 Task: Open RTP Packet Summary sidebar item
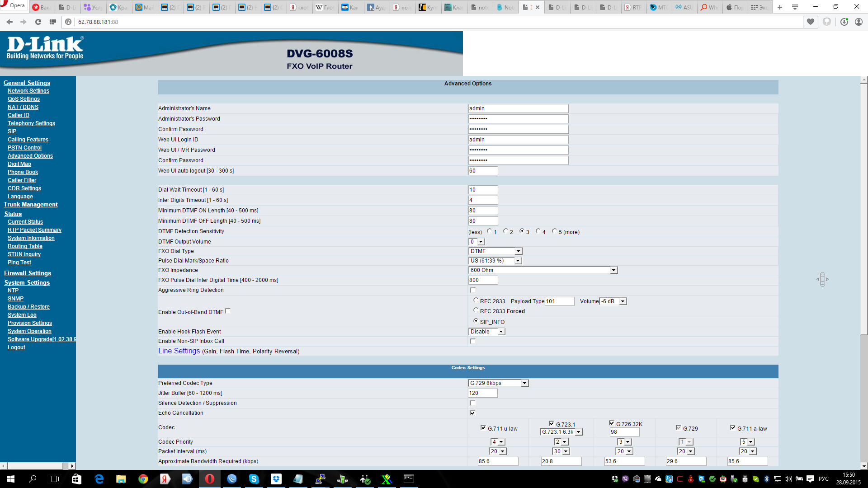click(x=34, y=230)
